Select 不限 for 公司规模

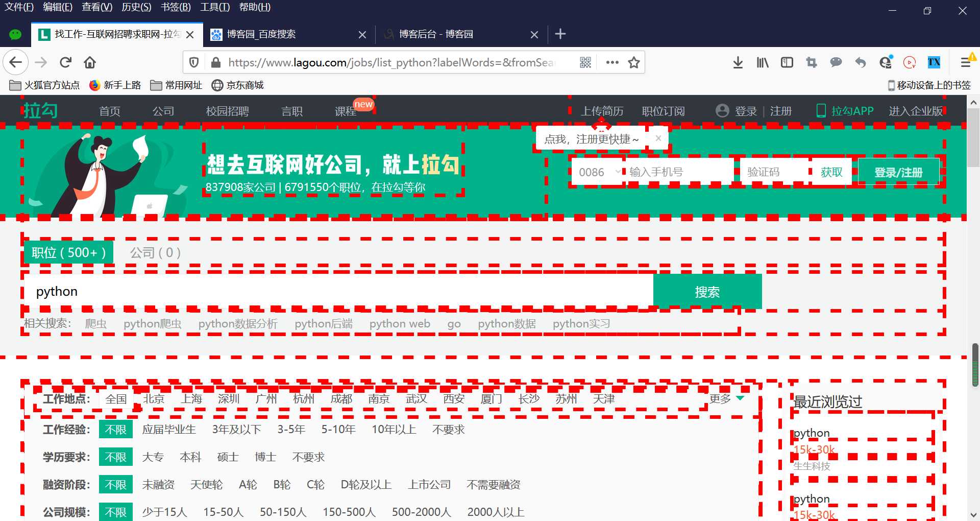(116, 512)
